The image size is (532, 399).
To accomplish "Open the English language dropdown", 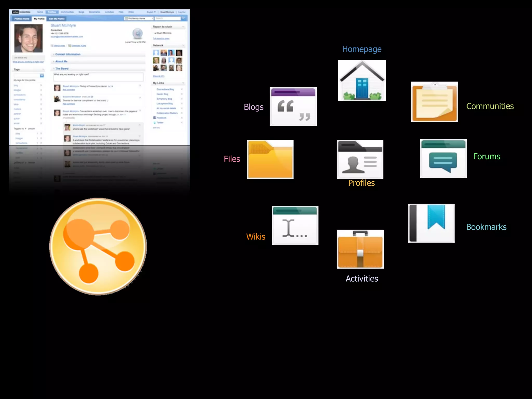I will click(x=151, y=12).
